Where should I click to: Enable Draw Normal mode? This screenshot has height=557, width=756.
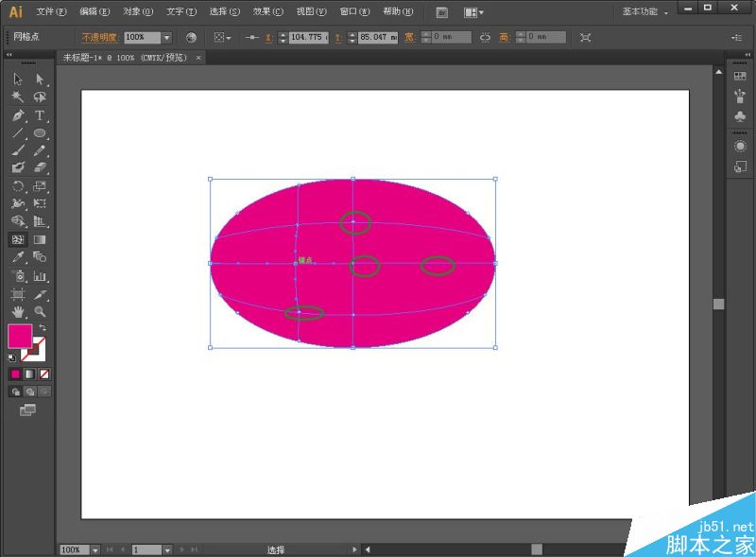point(15,392)
